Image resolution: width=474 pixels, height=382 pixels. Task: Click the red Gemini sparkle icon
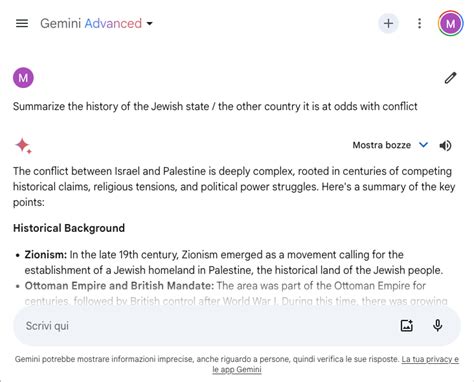[23, 146]
